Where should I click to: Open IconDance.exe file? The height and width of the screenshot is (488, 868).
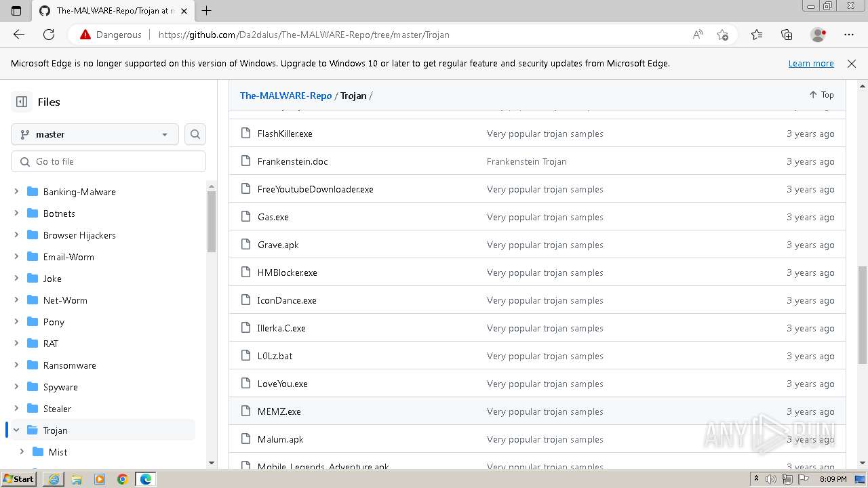pyautogui.click(x=287, y=300)
